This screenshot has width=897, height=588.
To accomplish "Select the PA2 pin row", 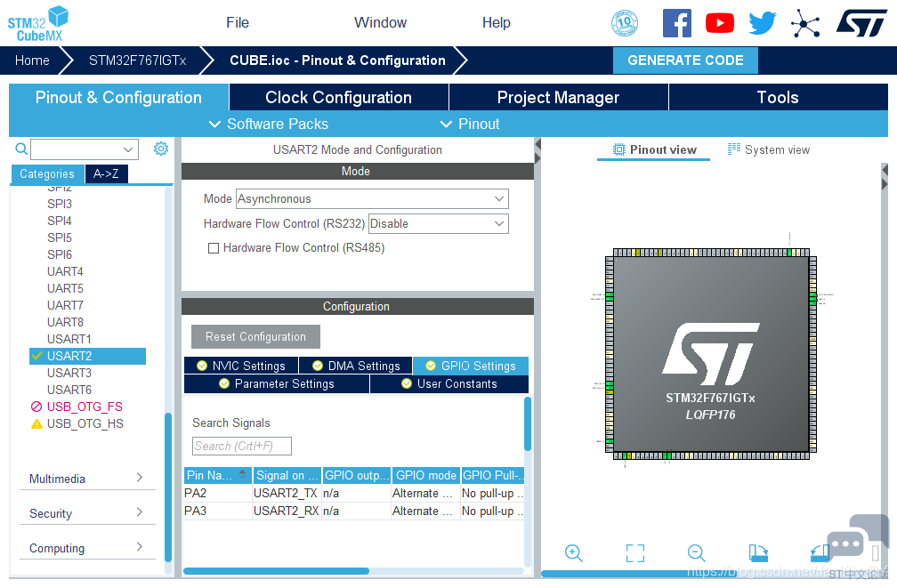I will (354, 493).
